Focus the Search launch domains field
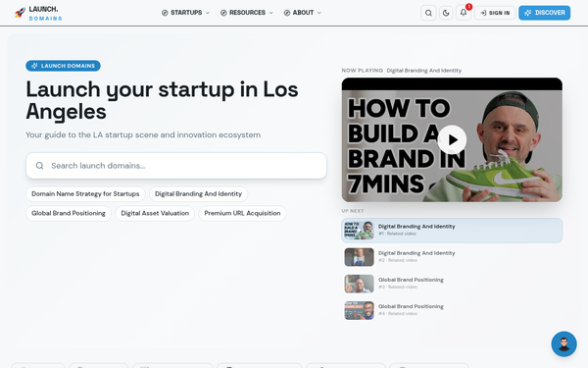Screen dimensions: 588x368 click(176, 166)
